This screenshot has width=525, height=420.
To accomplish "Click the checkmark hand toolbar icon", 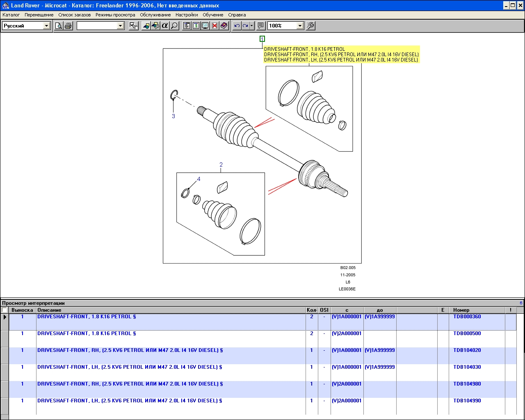I will (134, 26).
